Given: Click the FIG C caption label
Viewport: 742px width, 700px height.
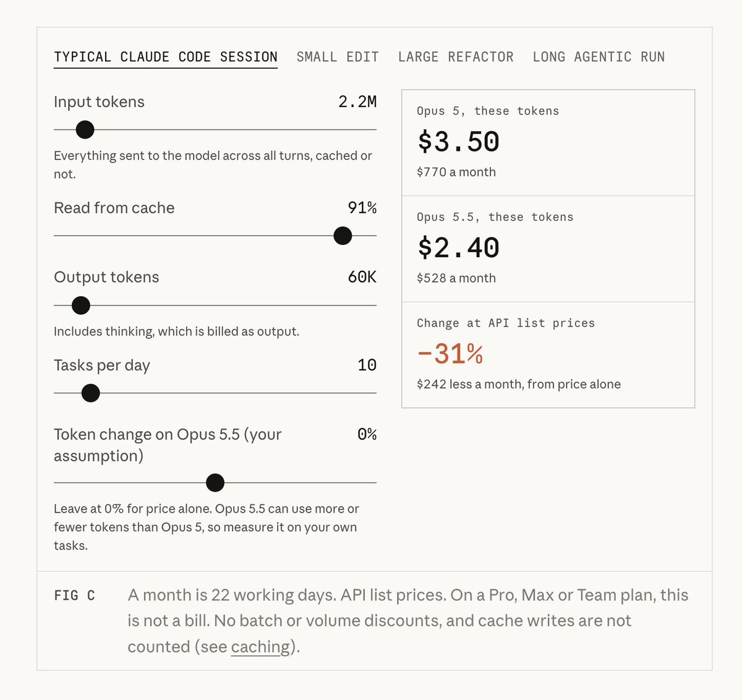Looking at the screenshot, I should click(74, 595).
